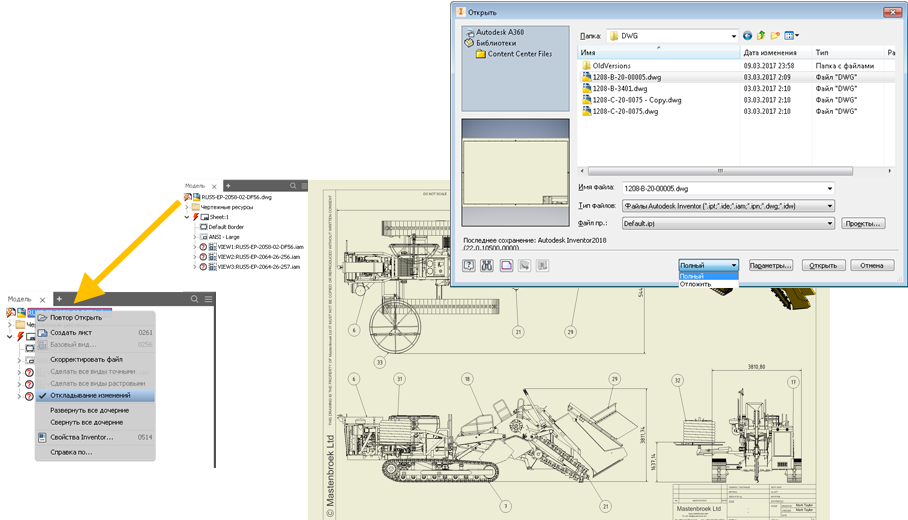Click the right arrow of the file list scrollbar
Screen dimensions: 908x520
pos(890,171)
